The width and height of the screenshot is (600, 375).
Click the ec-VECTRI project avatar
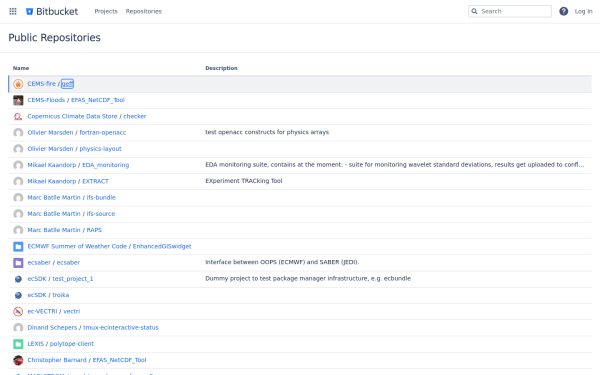click(x=18, y=311)
